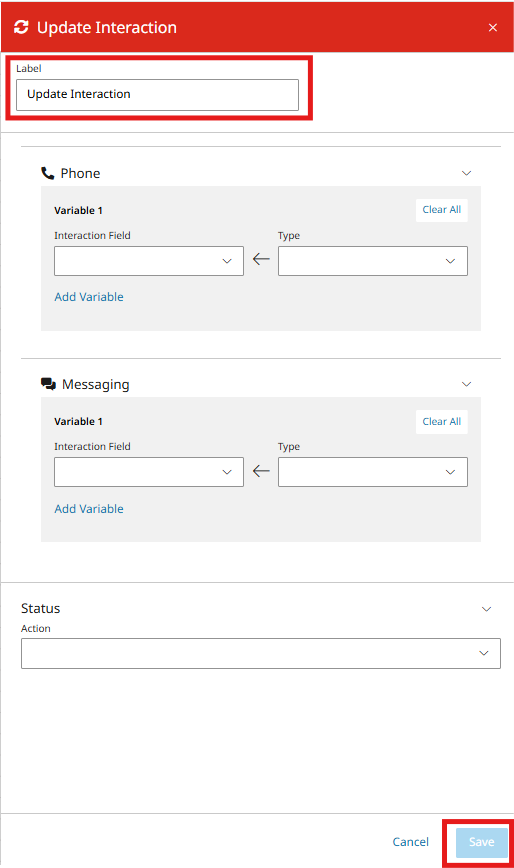Click the Messaging section heading text

pos(96,384)
